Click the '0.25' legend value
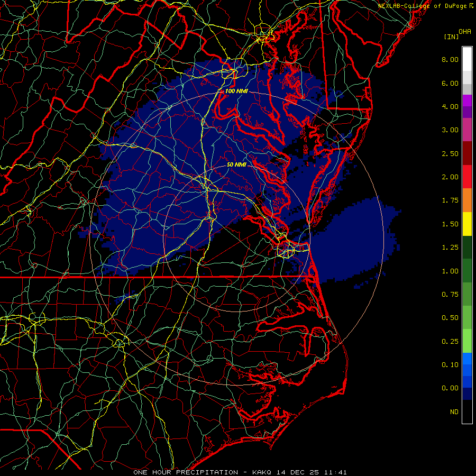 pyautogui.click(x=450, y=342)
